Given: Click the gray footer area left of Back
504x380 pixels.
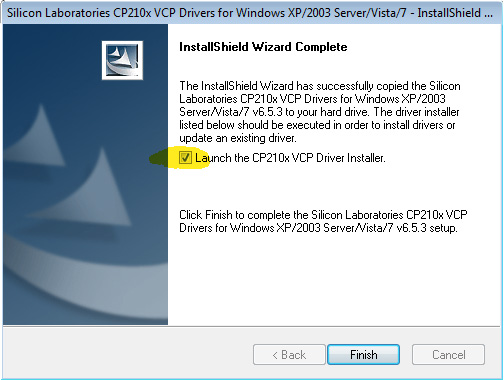Looking at the screenshot, I should 127,353.
